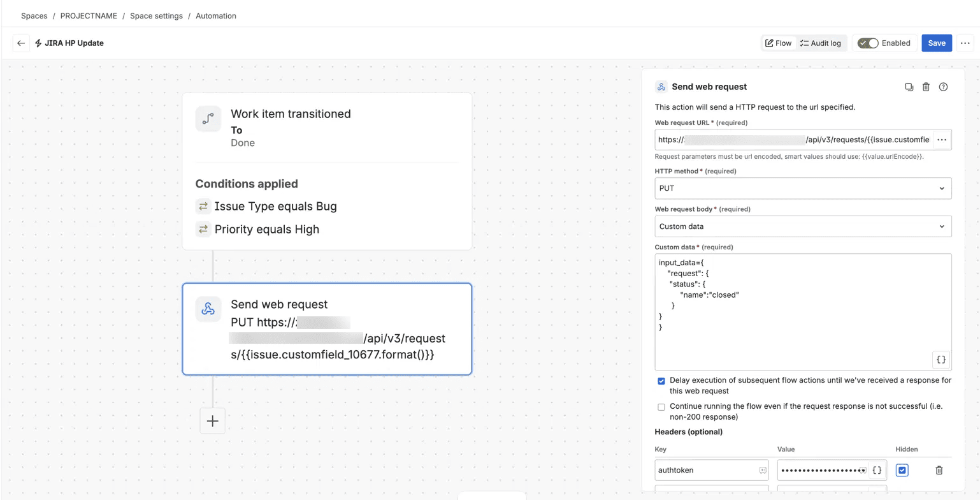980x500 pixels.
Task: Save the automation rule
Action: click(x=937, y=43)
